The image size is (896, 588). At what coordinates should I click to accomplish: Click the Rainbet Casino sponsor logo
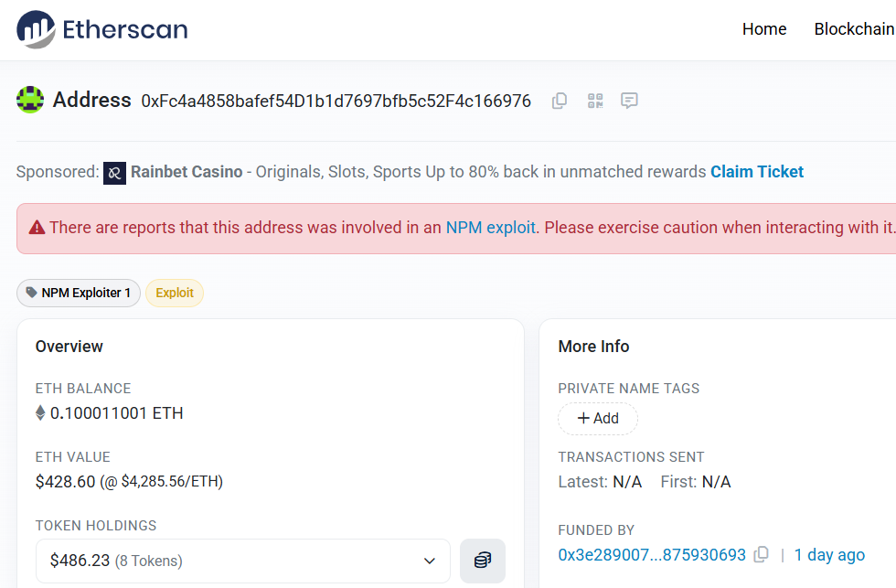coord(114,173)
